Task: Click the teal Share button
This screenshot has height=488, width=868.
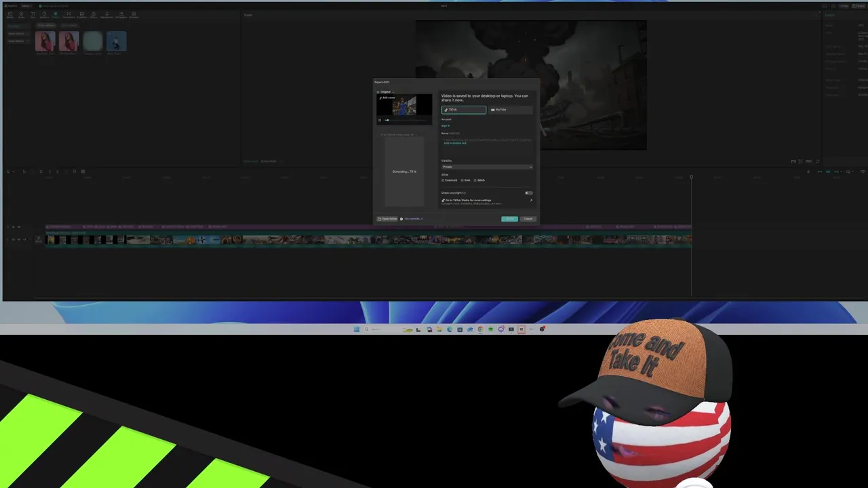Action: coord(509,219)
